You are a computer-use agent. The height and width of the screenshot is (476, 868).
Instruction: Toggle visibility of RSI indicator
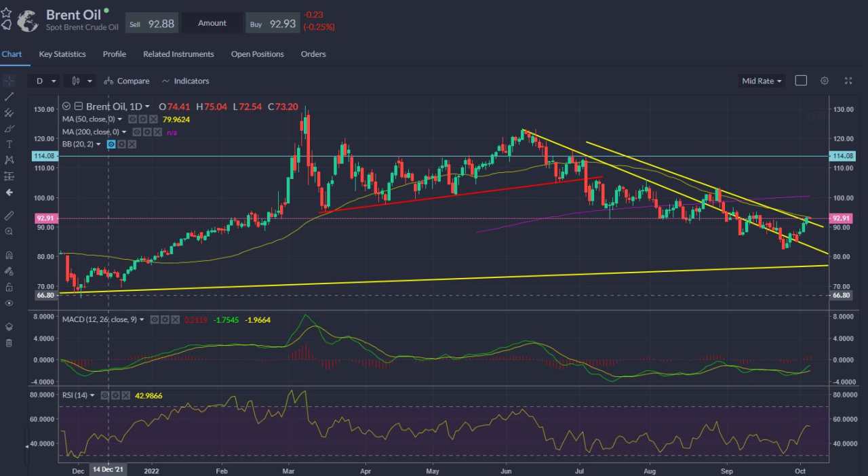coord(105,395)
